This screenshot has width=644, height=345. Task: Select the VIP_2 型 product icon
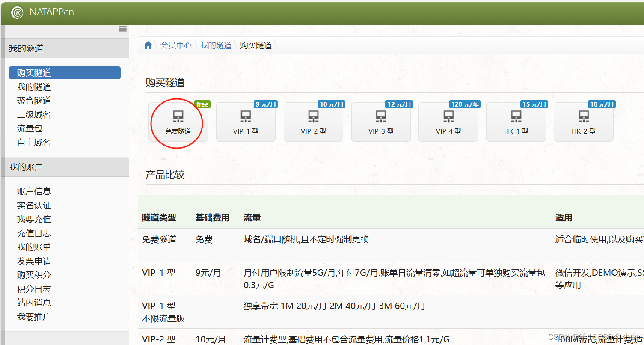313,116
